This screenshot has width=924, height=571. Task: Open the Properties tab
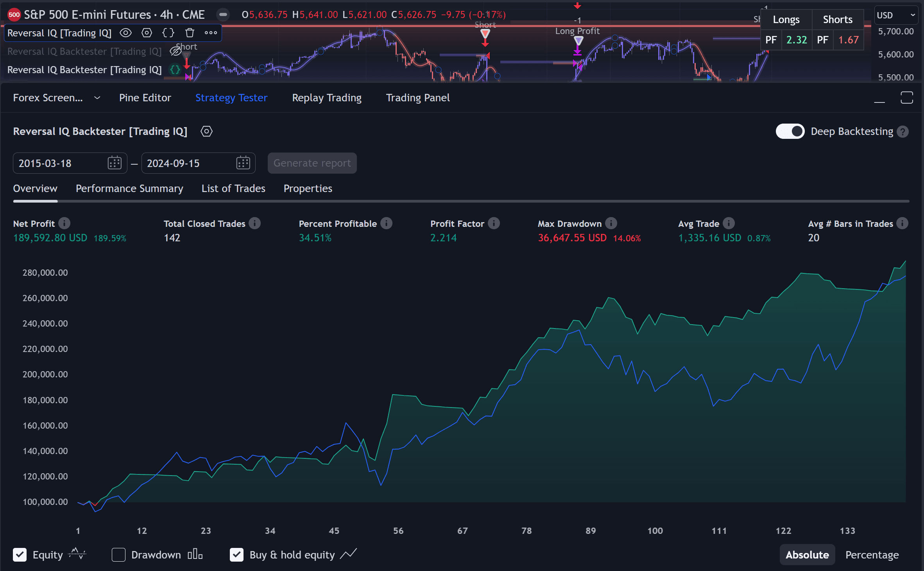tap(308, 189)
